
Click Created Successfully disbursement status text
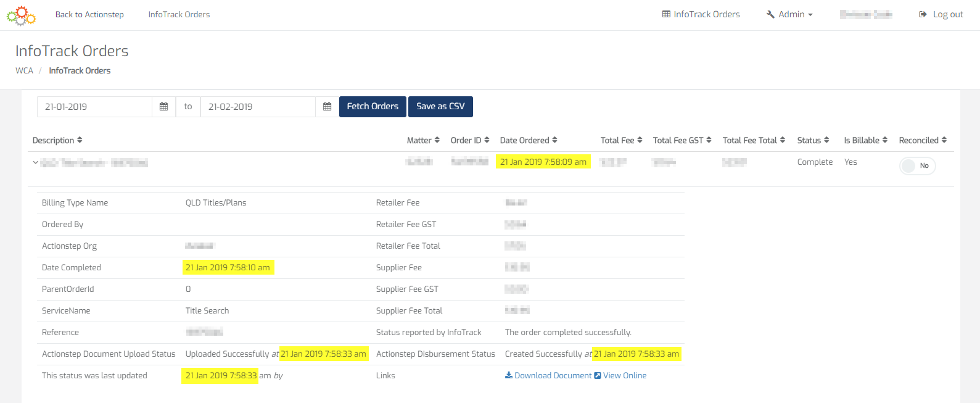point(543,354)
